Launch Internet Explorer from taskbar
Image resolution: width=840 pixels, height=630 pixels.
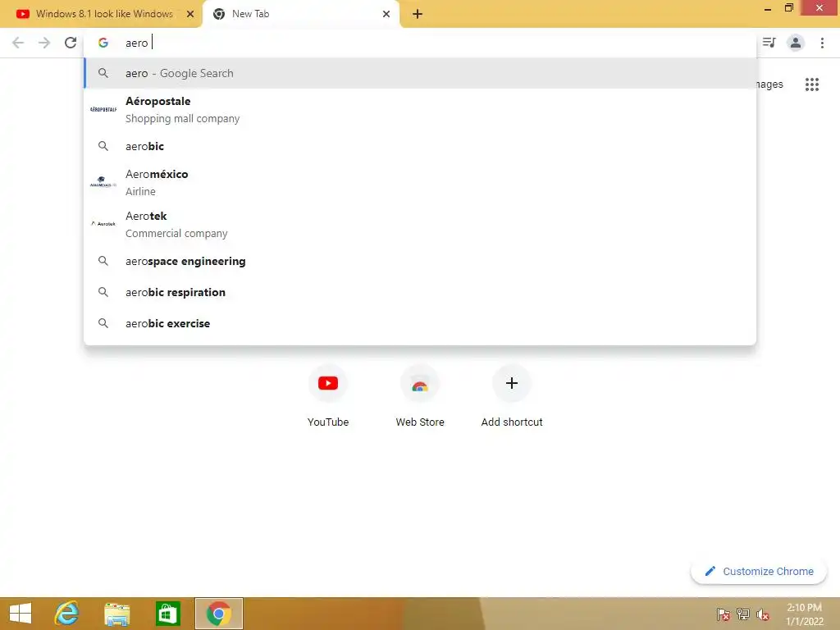pyautogui.click(x=67, y=614)
